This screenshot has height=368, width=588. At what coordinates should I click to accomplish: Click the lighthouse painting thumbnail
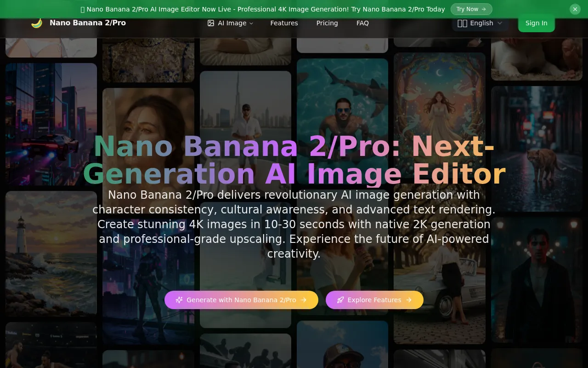[x=51, y=253]
